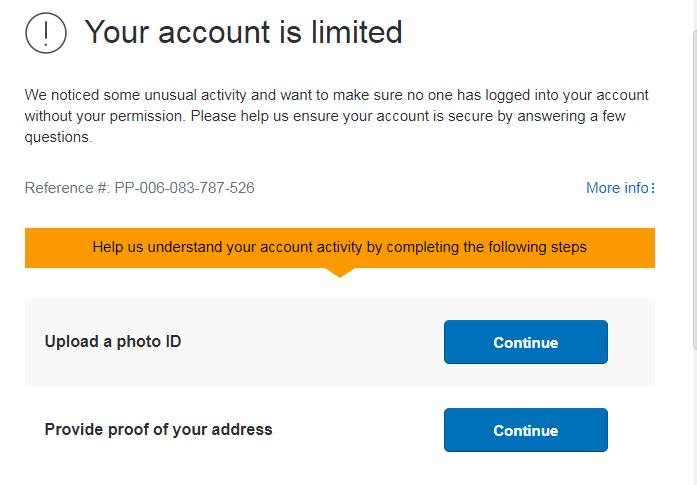
Task: Click the exclamation alert circle icon
Action: tap(46, 34)
